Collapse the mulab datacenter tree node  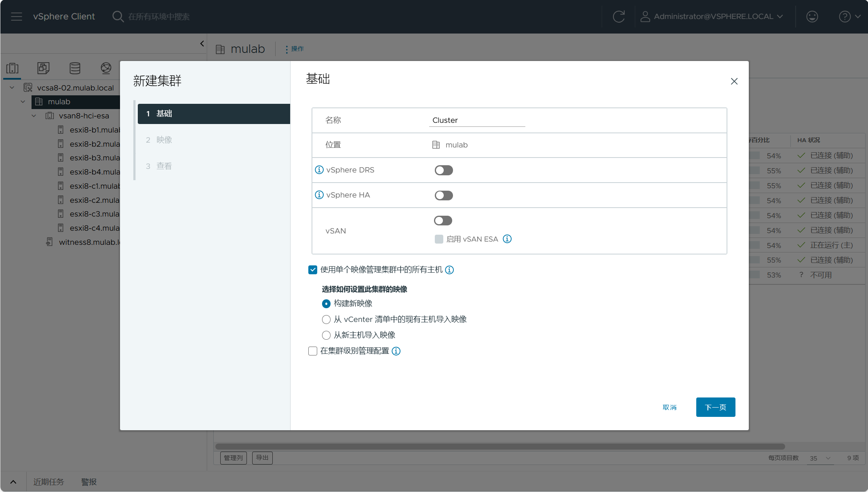pos(23,102)
